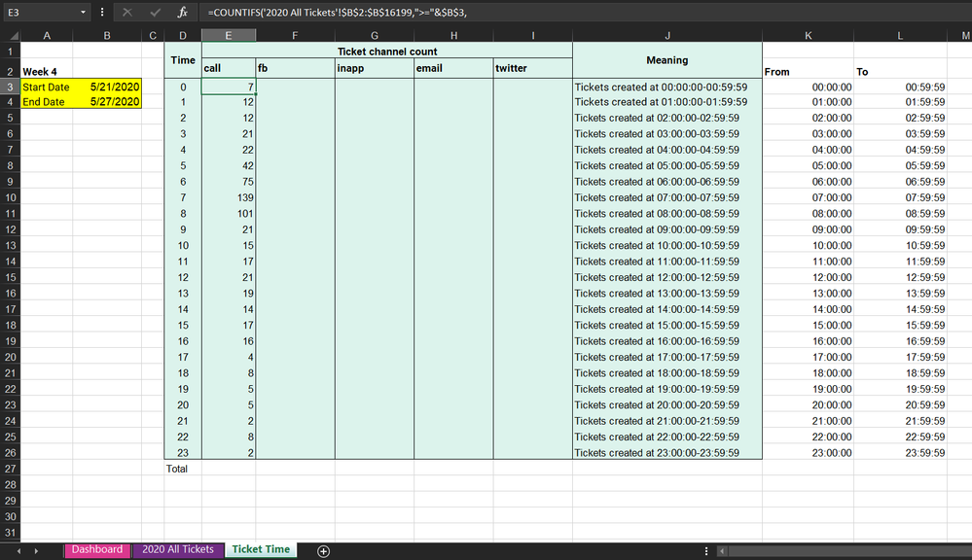Screen dimensions: 972x560
Task: Go to next sheet tab arrow
Action: [x=36, y=550]
